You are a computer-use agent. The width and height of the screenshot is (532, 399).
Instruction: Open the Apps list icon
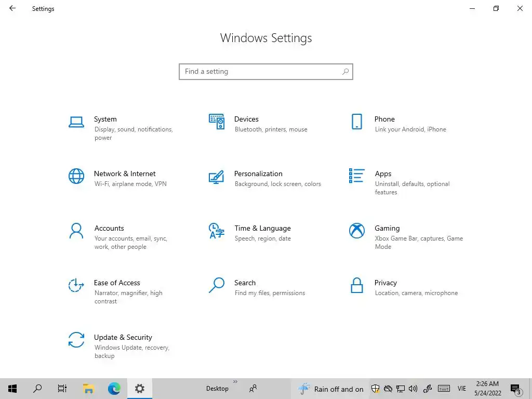(x=356, y=176)
